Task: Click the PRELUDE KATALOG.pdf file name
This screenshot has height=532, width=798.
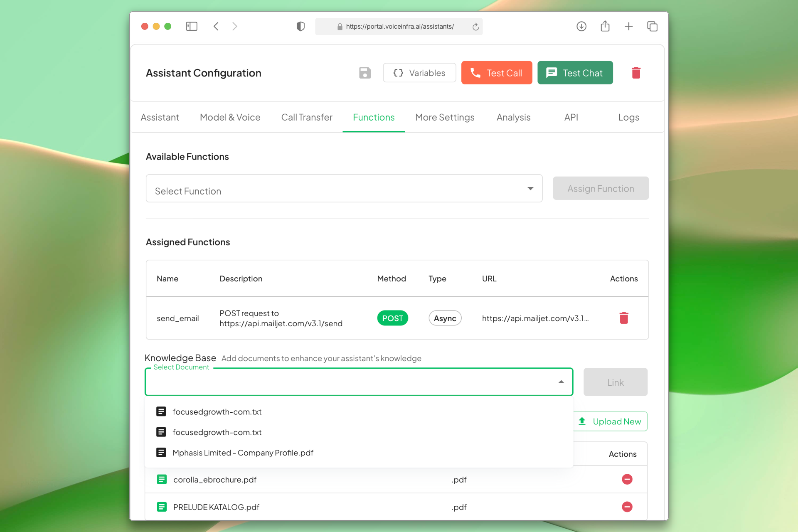Action: (x=216, y=507)
